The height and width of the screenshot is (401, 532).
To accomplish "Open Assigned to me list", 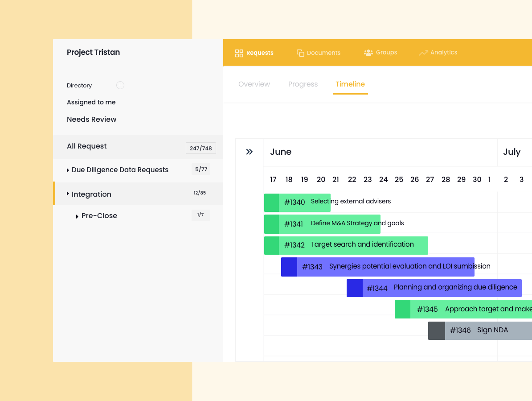I will 91,102.
